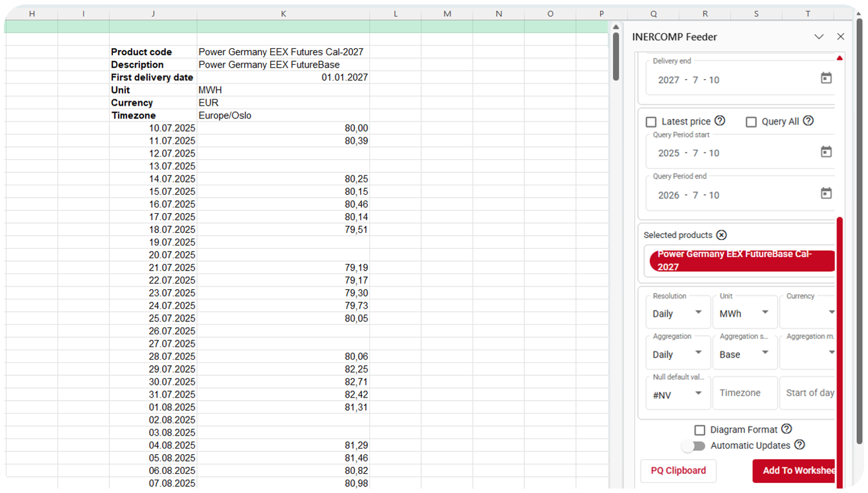Open the Aggregation m. dropdown
Image resolution: width=868 pixels, height=493 pixels.
click(808, 354)
